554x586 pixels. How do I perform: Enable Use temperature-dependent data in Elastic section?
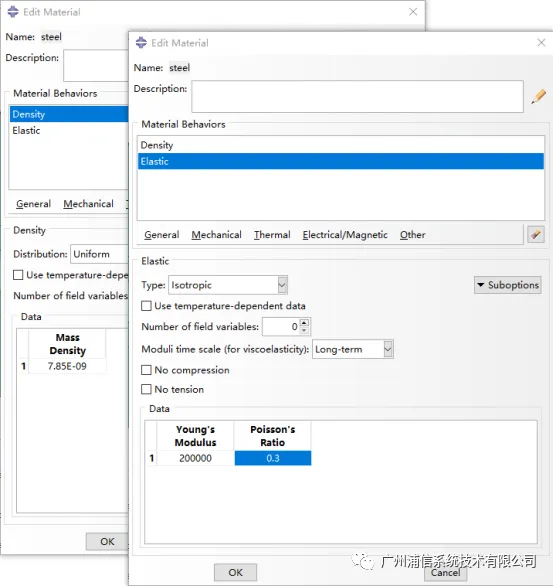tap(146, 306)
